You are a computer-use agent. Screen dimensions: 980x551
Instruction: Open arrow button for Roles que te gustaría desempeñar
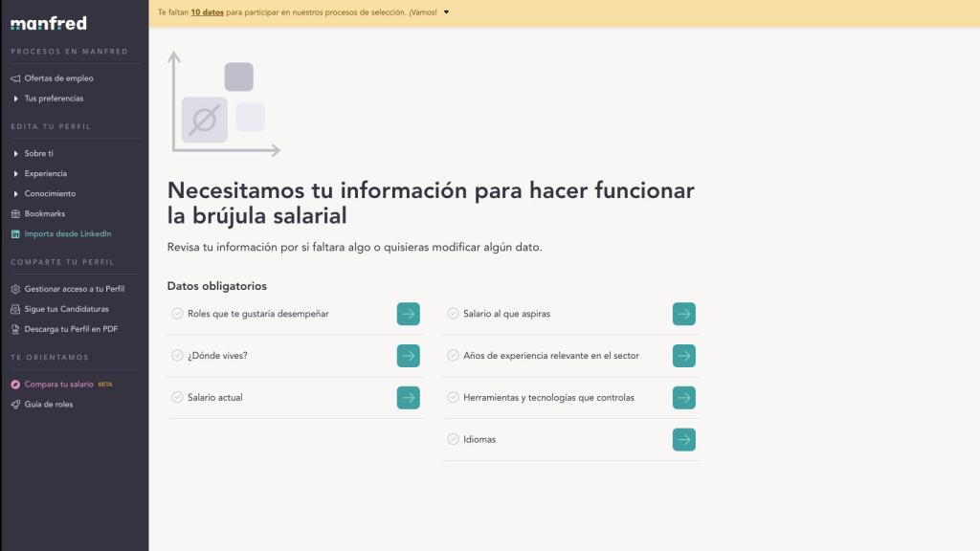[x=408, y=314]
